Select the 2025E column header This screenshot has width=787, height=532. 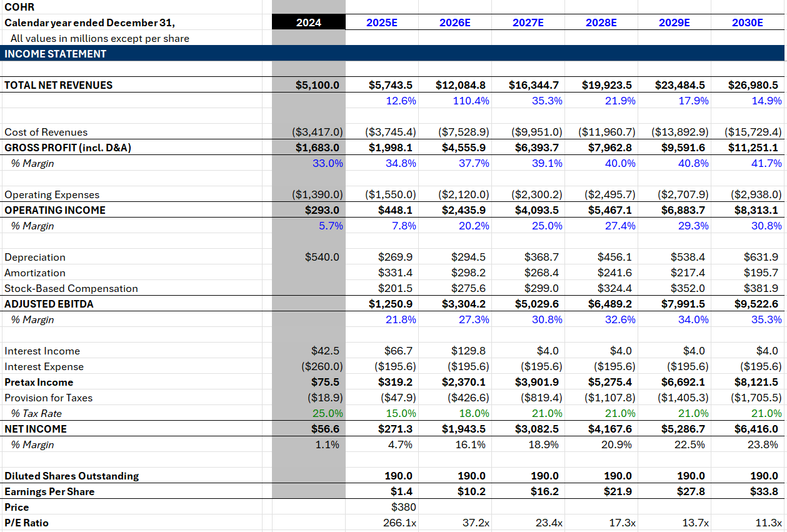[382, 23]
